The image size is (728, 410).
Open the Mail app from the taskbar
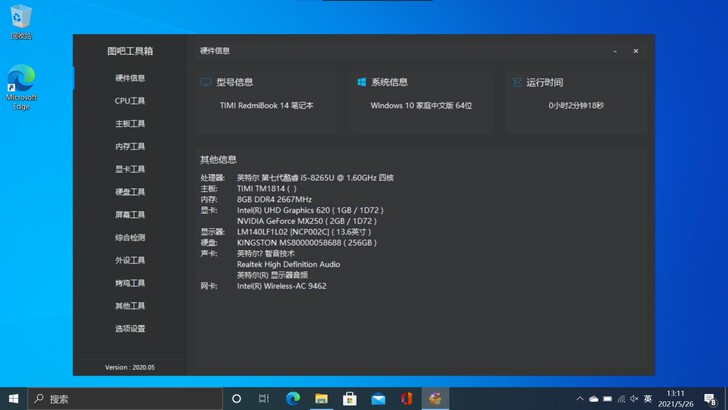click(378, 398)
